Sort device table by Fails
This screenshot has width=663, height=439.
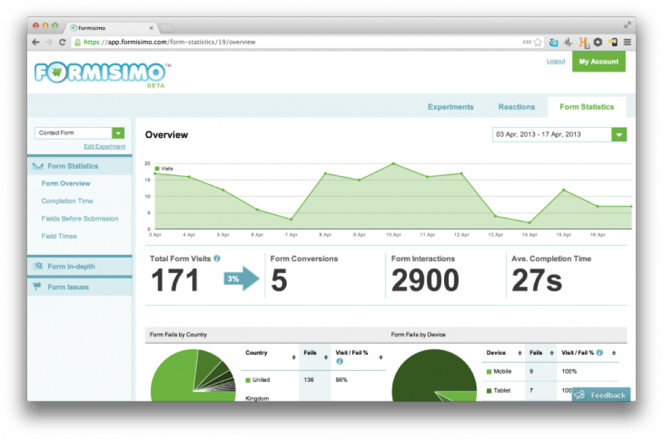click(x=551, y=353)
